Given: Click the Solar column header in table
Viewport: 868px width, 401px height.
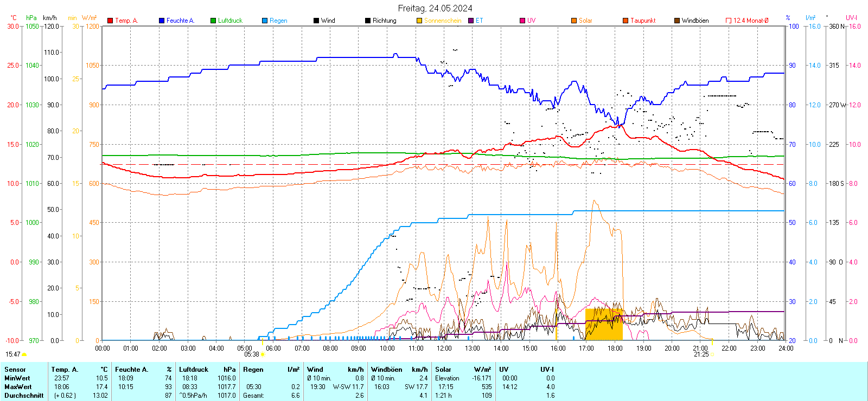Looking at the screenshot, I should [x=443, y=370].
